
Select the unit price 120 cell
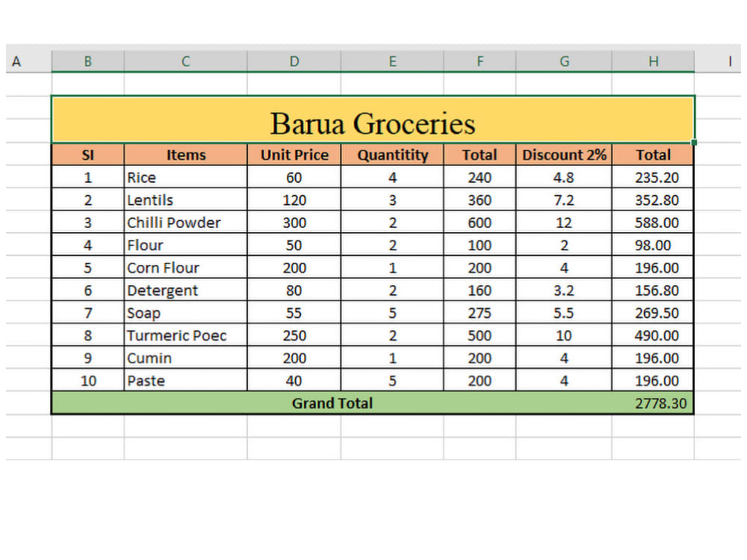294,199
